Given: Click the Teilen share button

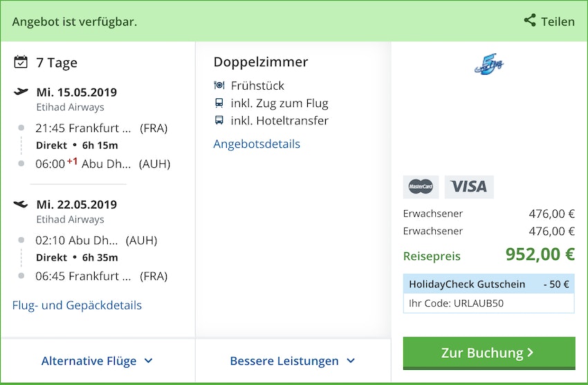Looking at the screenshot, I should pyautogui.click(x=549, y=21).
